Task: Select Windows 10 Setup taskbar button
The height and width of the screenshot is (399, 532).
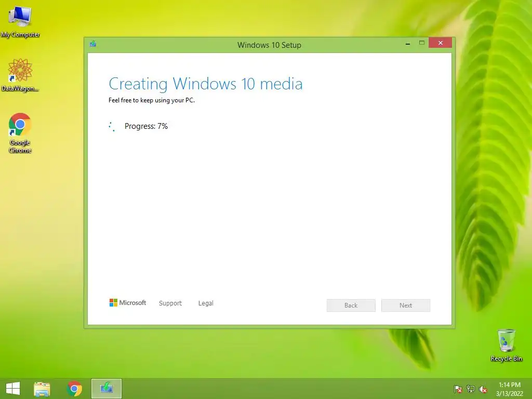Action: coord(106,389)
